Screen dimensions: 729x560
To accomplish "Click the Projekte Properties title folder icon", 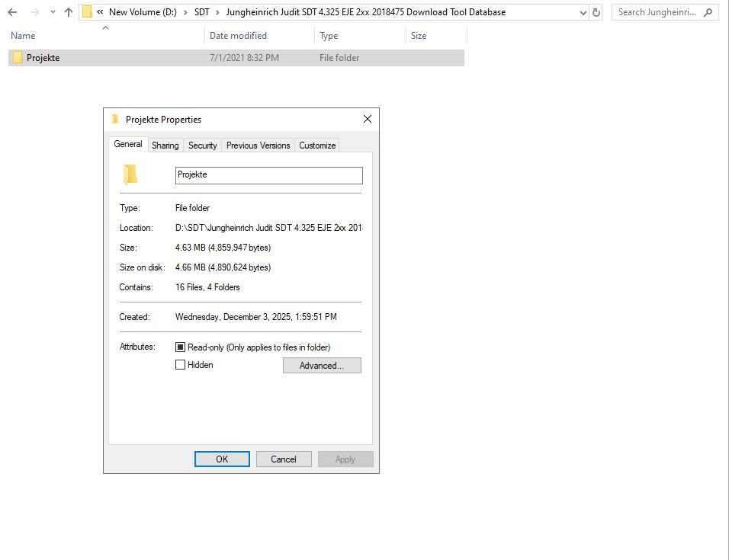I will tap(115, 120).
